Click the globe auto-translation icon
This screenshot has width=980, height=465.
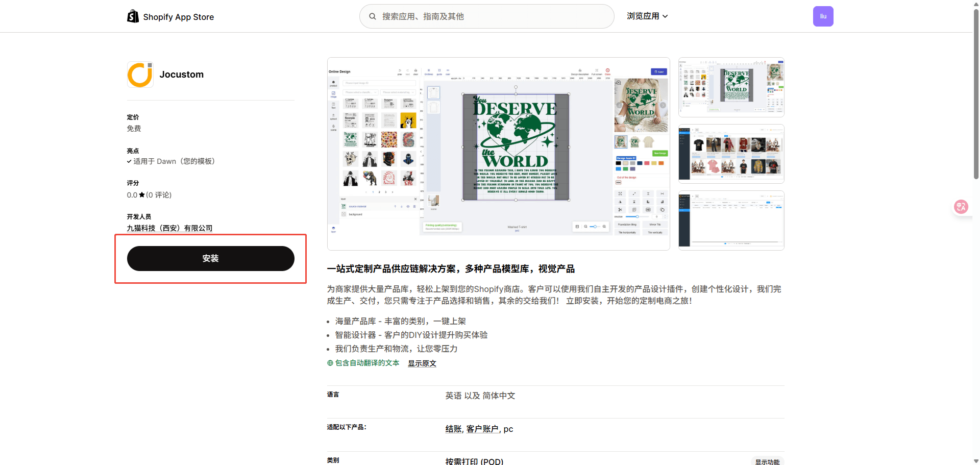pyautogui.click(x=330, y=363)
